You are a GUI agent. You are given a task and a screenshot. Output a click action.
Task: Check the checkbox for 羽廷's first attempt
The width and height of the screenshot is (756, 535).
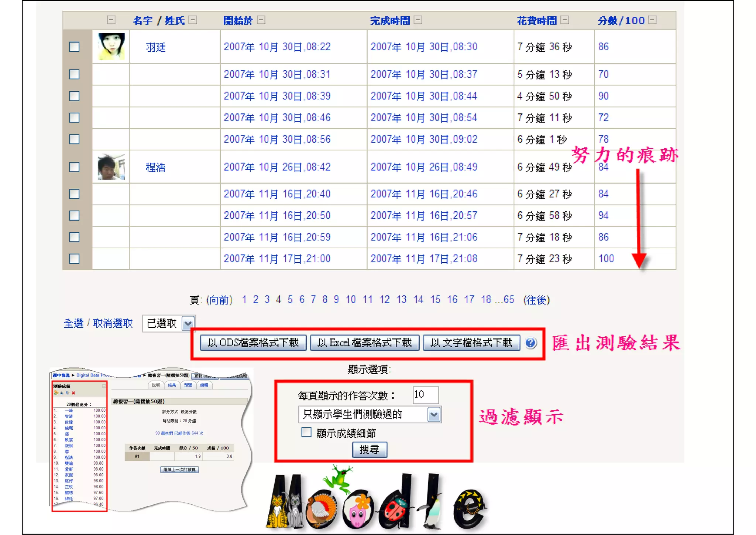[x=75, y=47]
